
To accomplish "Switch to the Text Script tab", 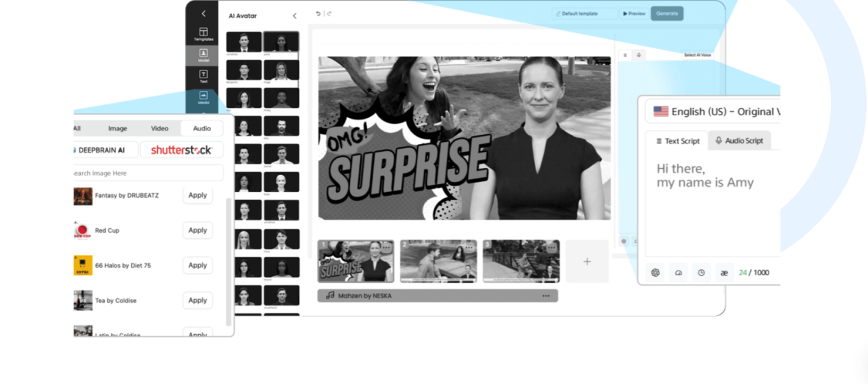I will [x=677, y=141].
